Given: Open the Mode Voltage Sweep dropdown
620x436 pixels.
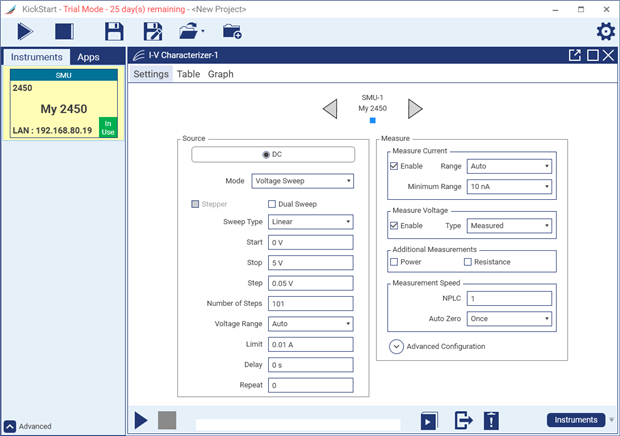Looking at the screenshot, I should click(x=302, y=181).
